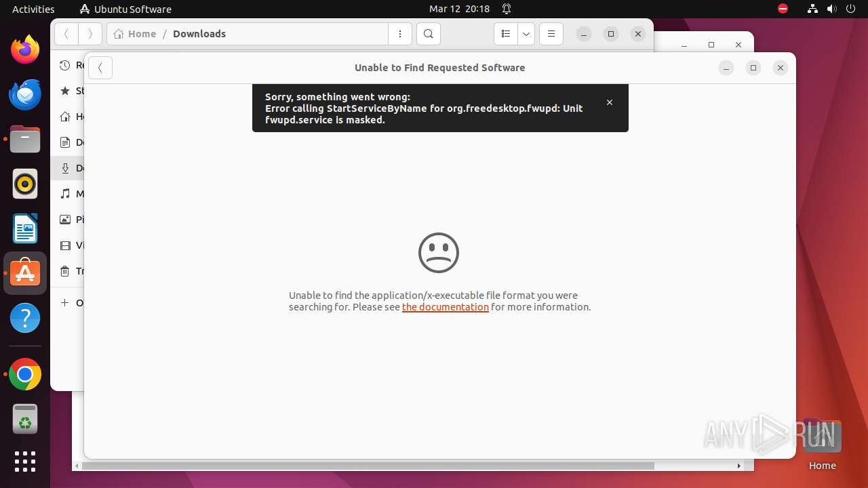The height and width of the screenshot is (488, 868).
Task: Click the scrollbar right arrow
Action: point(739,466)
